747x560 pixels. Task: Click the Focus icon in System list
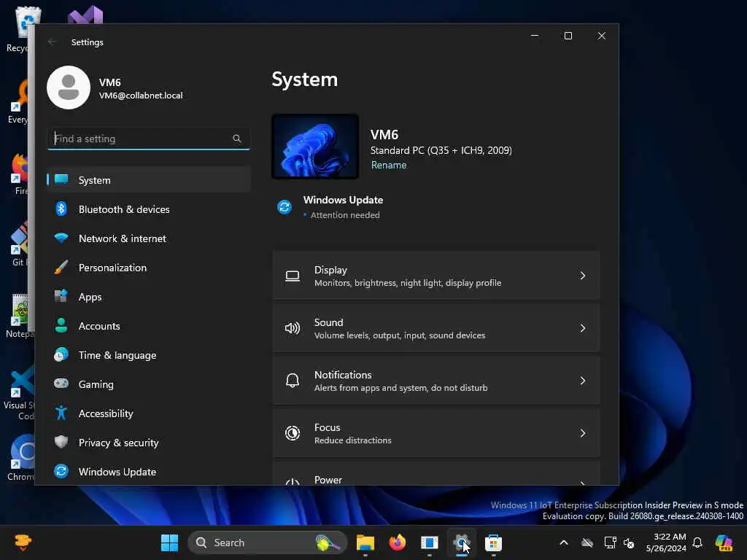(x=293, y=433)
